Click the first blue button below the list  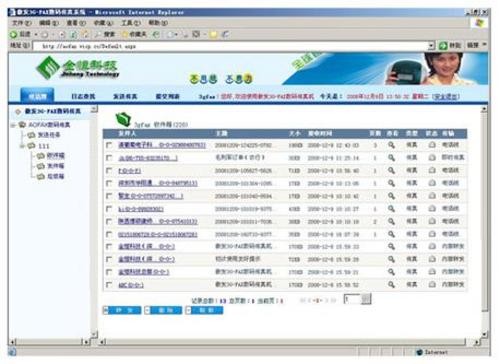tap(122, 310)
